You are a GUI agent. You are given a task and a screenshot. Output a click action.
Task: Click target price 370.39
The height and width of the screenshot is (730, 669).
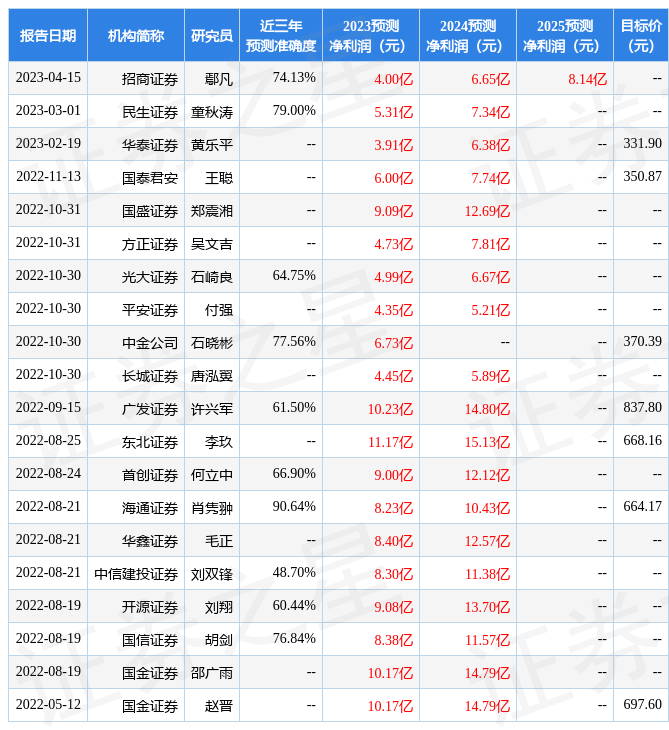pos(642,342)
